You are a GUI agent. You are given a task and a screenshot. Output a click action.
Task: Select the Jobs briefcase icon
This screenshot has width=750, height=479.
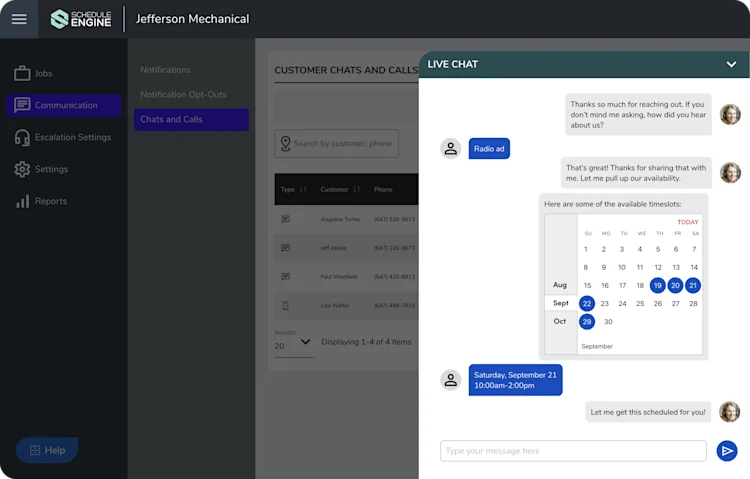point(22,73)
